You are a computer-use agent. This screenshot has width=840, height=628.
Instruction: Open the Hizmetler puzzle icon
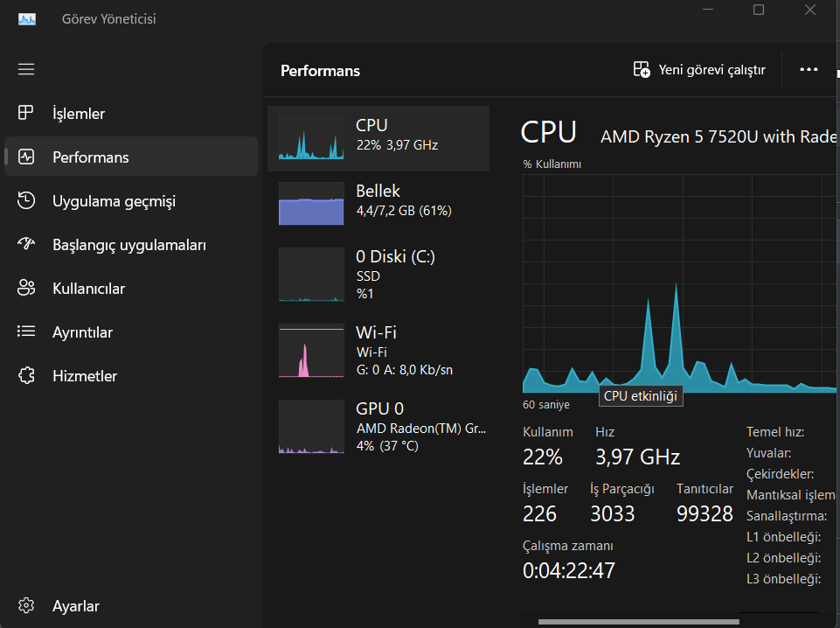tap(26, 376)
